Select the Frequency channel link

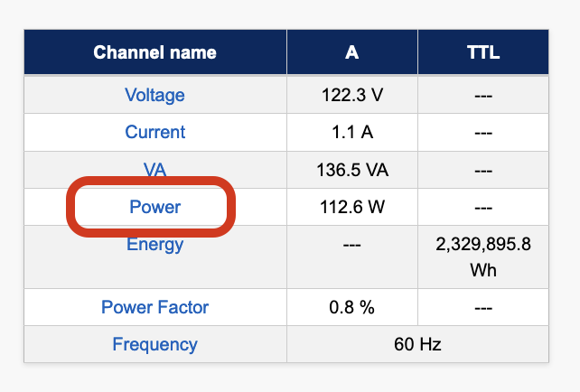[x=155, y=344]
